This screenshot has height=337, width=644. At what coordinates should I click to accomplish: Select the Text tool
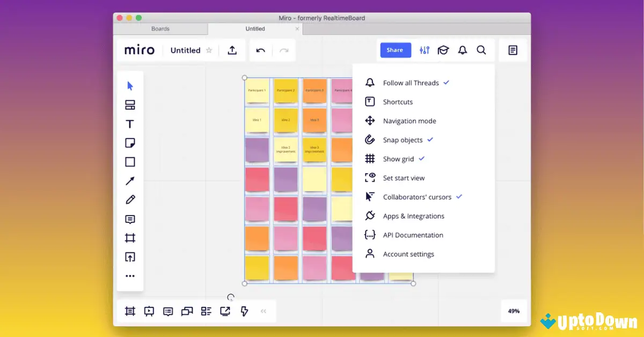pyautogui.click(x=130, y=123)
